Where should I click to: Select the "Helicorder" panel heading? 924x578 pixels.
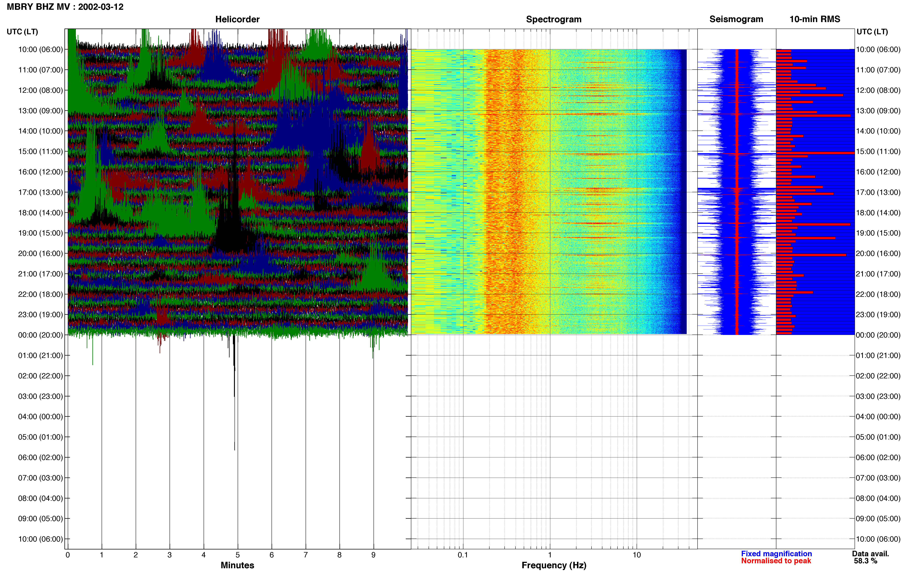point(237,19)
